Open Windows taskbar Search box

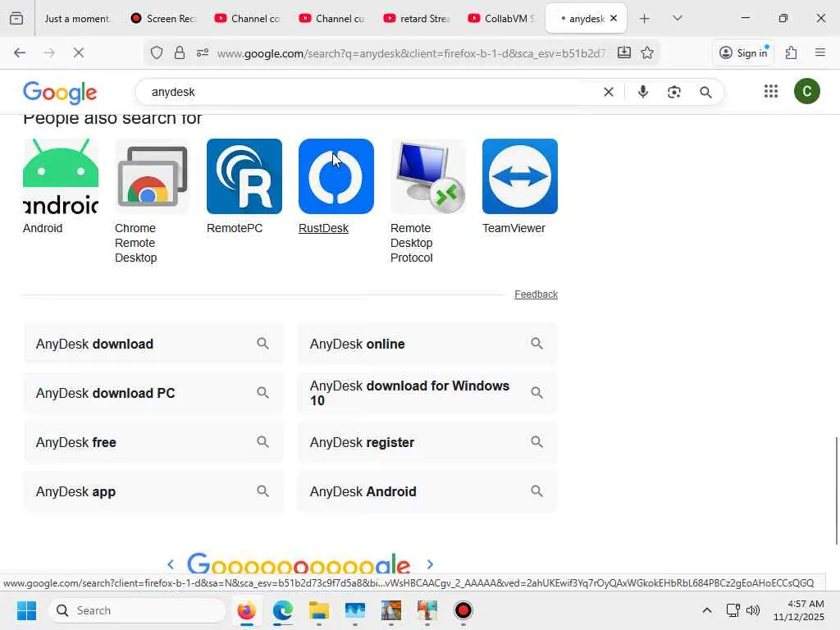(137, 610)
